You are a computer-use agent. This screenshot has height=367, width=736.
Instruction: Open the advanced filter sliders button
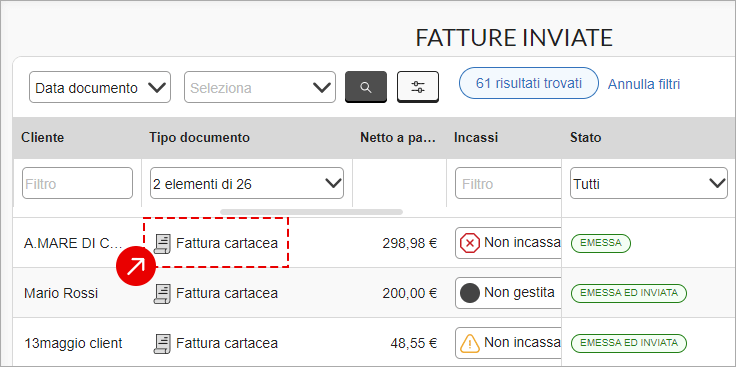(x=418, y=87)
